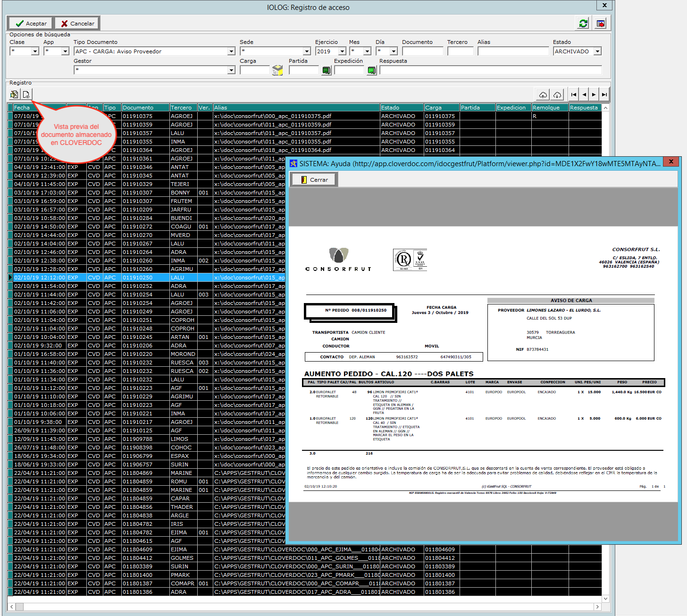Viewport: 687px width, 616px height.
Task: Jump to first record navigation arrow
Action: (x=574, y=95)
